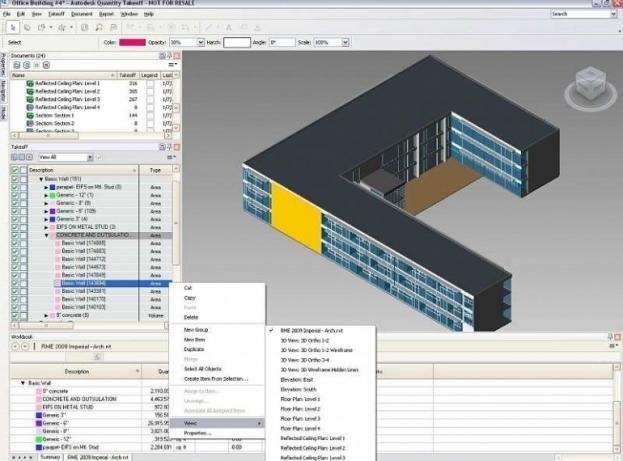Click the Reflected Ceiling Plan: Level 1 sheet icon
Screen dimensions: 623x461
tap(30, 82)
